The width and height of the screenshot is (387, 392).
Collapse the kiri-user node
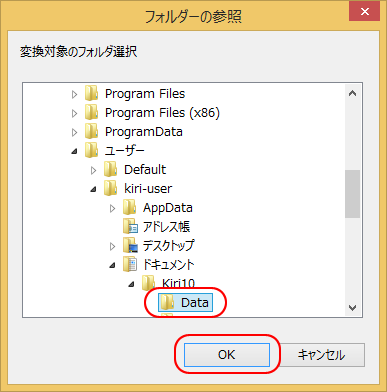pyautogui.click(x=94, y=190)
